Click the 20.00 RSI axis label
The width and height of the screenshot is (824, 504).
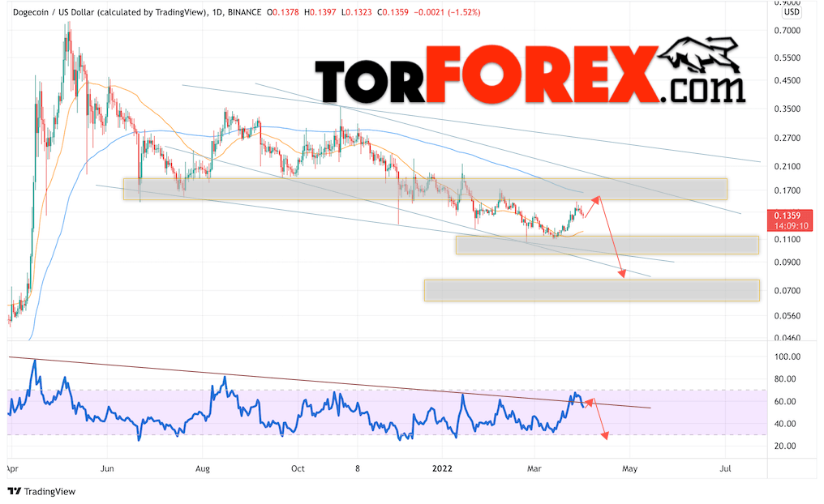point(785,446)
